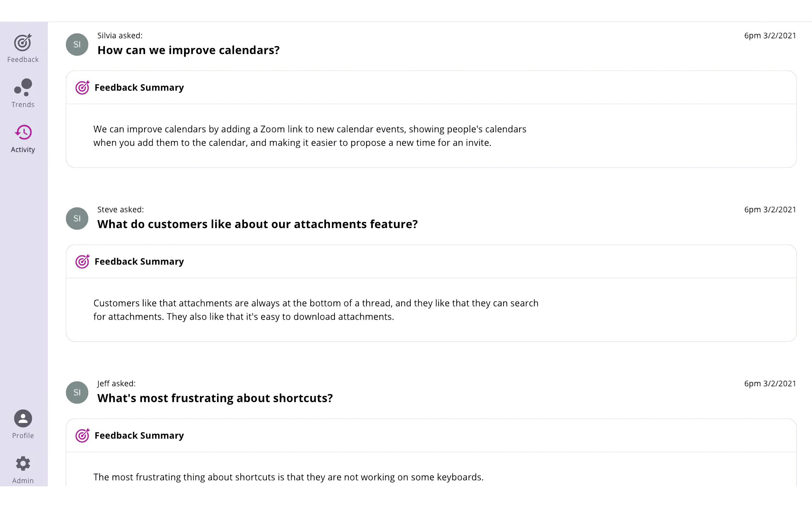
Task: Click target icon beside attachments Feedback Summary
Action: pyautogui.click(x=82, y=261)
